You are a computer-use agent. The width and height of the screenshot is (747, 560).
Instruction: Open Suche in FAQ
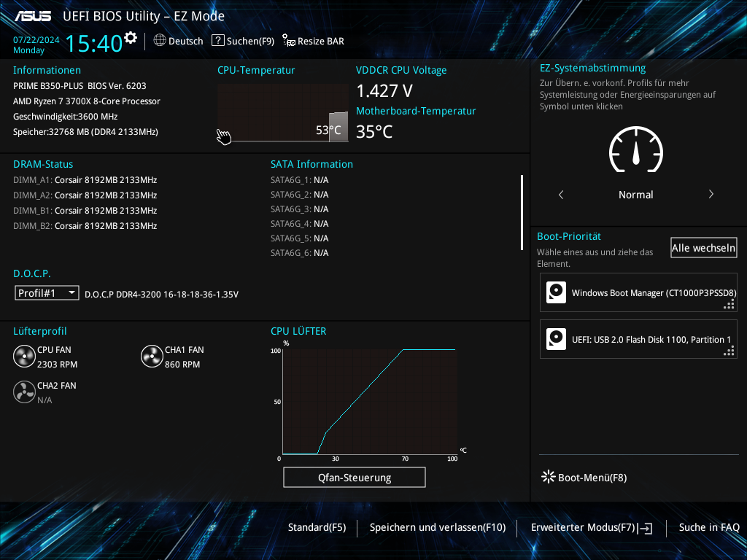[709, 527]
